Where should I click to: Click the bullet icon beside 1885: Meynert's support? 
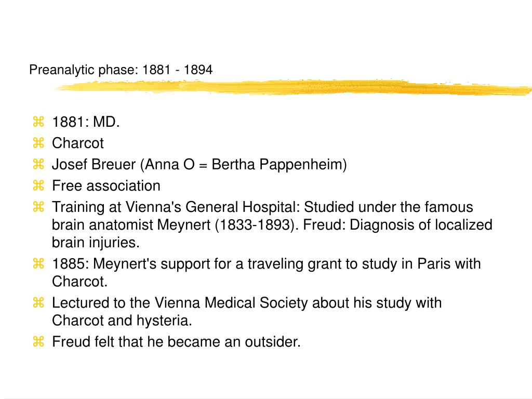tap(38, 263)
